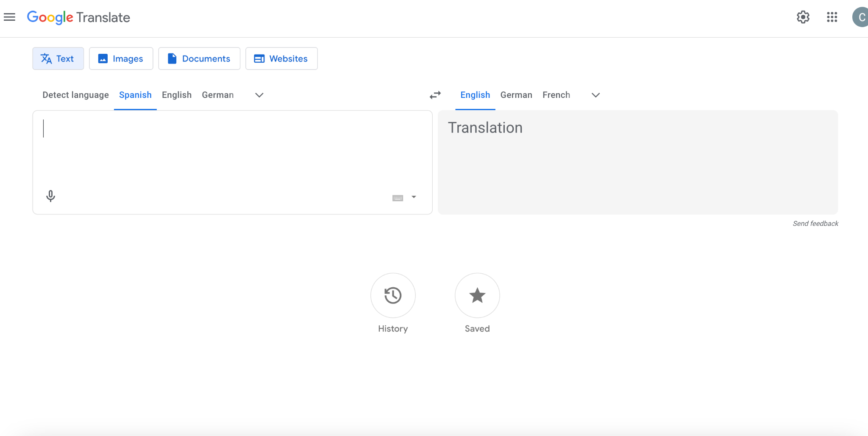The width and height of the screenshot is (868, 436).
Task: Start voice input with the microphone
Action: point(50,196)
